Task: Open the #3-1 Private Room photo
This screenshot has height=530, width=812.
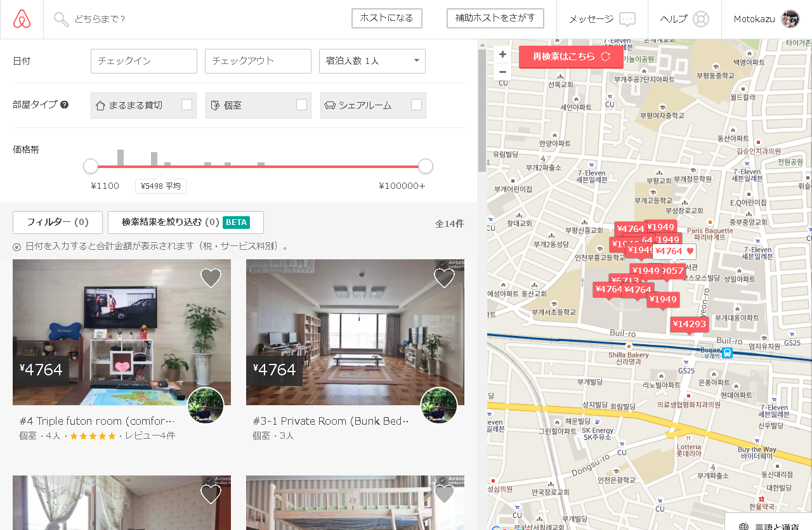Action: [355, 332]
